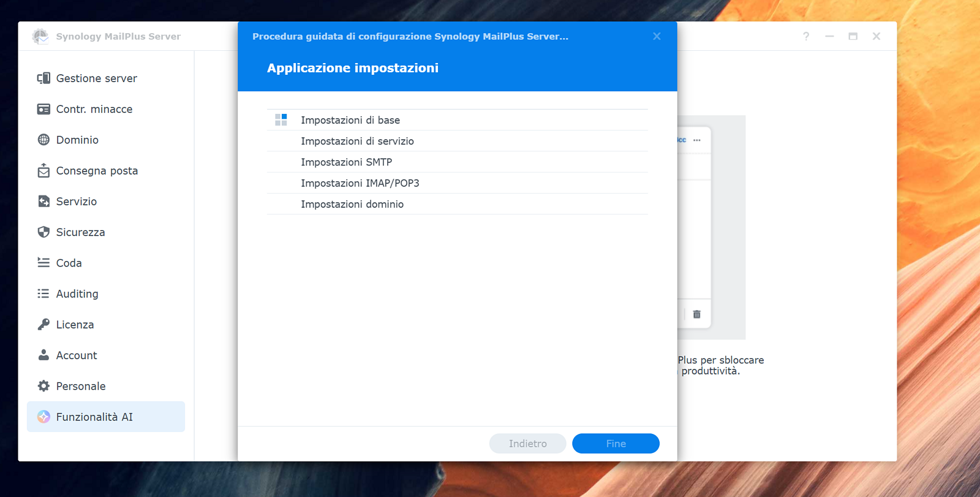Click the Synology MailPlus Server window title
Screen dimensions: 980x497
(118, 36)
